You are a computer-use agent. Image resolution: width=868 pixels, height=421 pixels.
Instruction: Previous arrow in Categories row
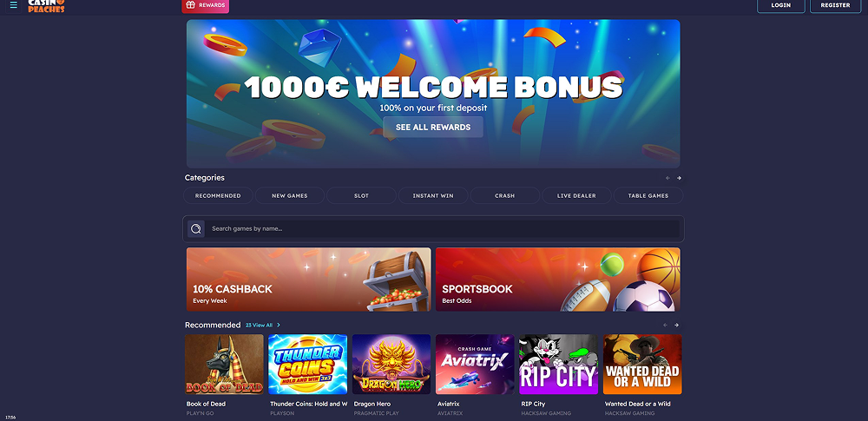(667, 178)
